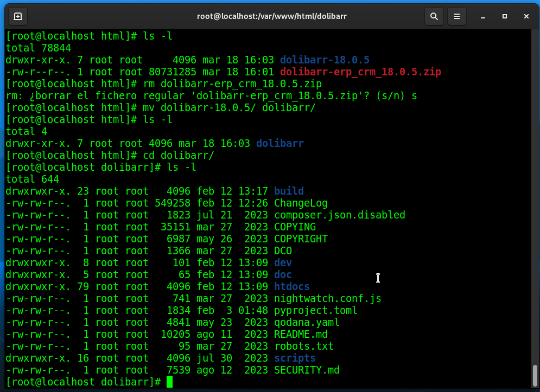Click the robots.txt file name
This screenshot has width=540, height=392.
[304, 346]
